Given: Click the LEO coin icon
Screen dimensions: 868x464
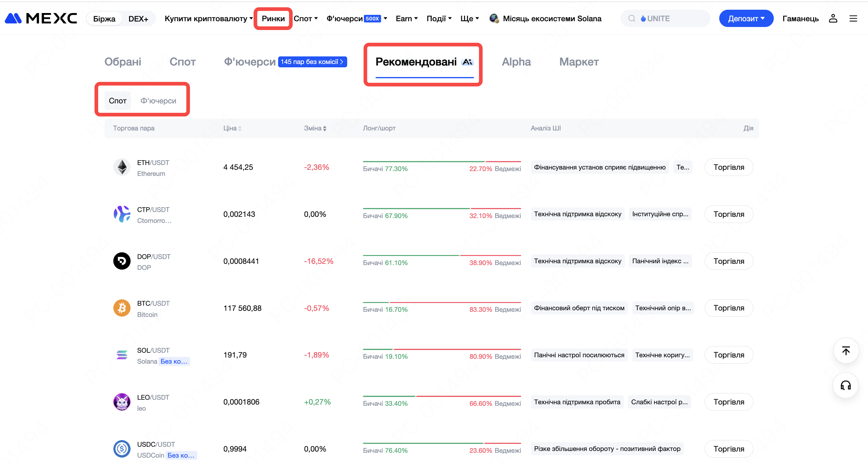Looking at the screenshot, I should pos(122,402).
